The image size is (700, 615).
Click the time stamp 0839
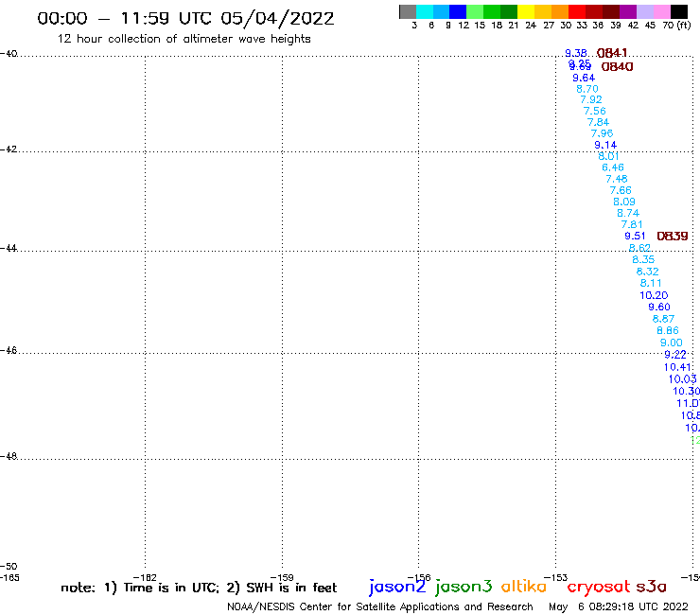point(673,237)
